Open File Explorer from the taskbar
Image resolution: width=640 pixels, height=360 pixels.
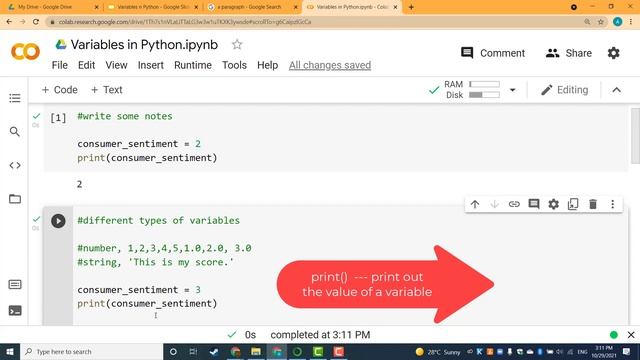(x=256, y=351)
